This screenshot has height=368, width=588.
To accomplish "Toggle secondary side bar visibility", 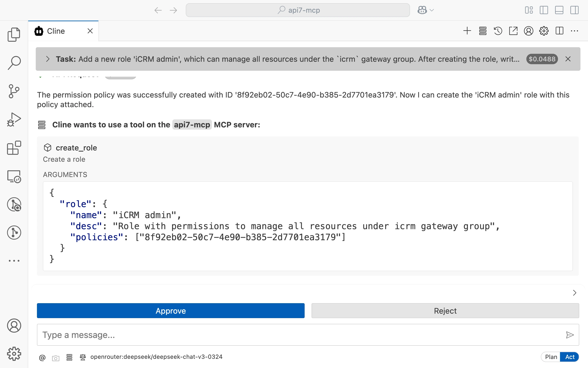I will pyautogui.click(x=574, y=10).
